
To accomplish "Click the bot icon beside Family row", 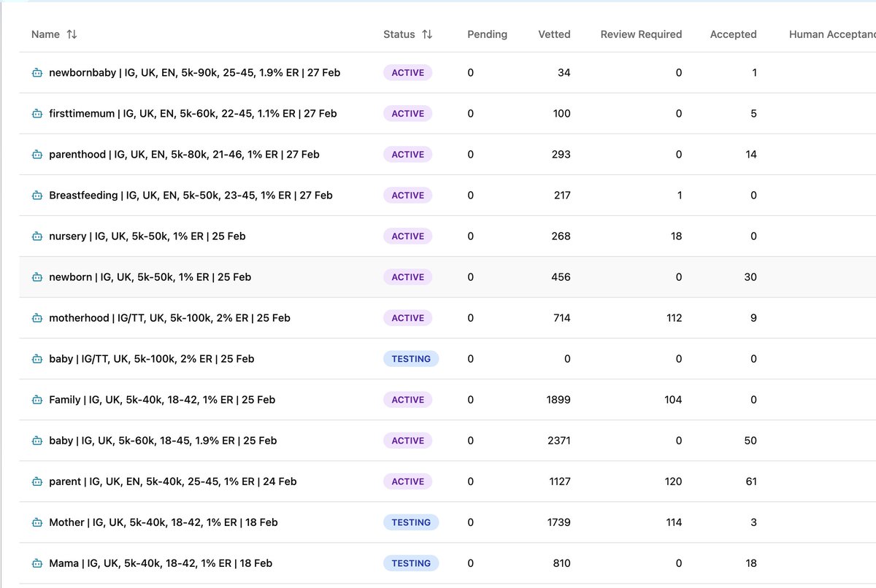I will pos(36,400).
